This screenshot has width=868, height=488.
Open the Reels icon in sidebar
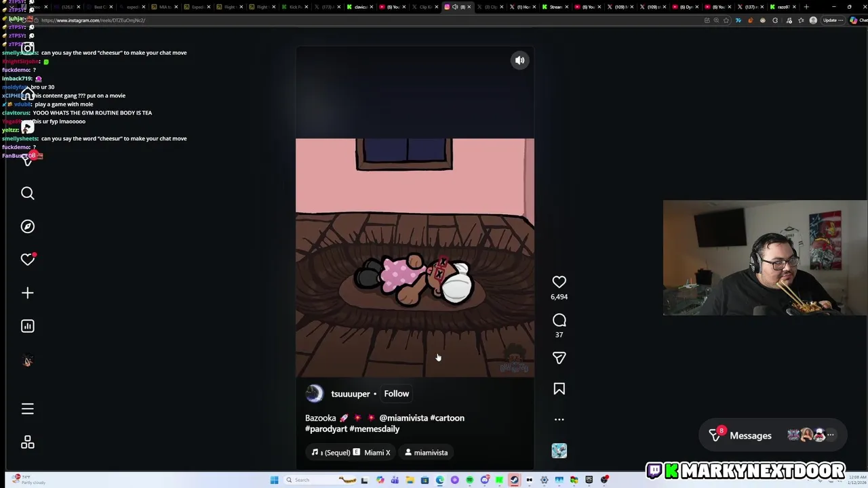click(x=27, y=127)
